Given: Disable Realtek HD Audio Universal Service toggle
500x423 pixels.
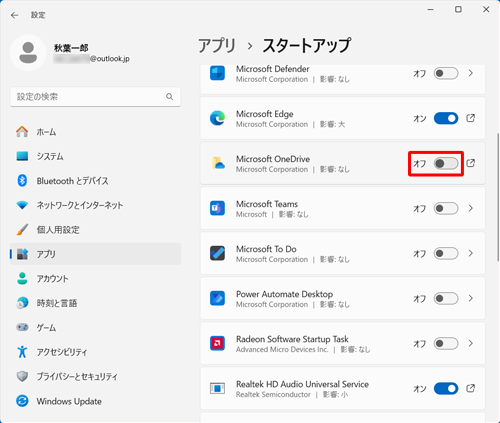Looking at the screenshot, I should tap(446, 388).
